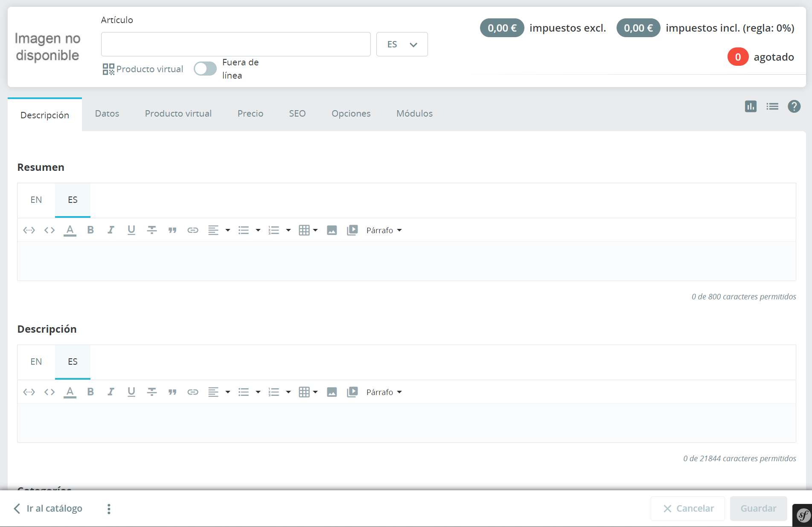Expand Párrafo format dropdown in Resumen

384,230
